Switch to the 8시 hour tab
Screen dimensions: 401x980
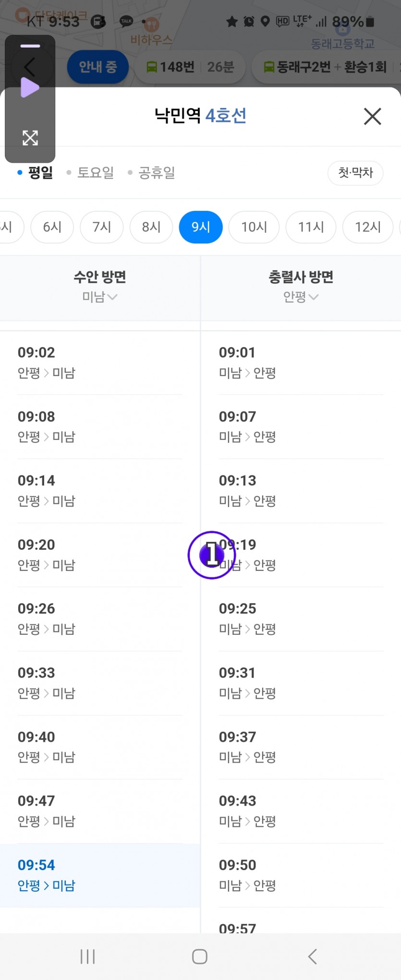coord(151,227)
